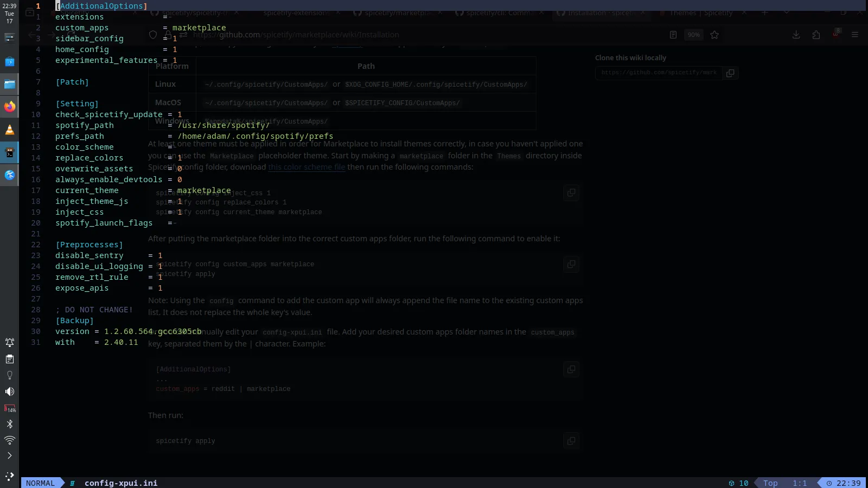
Task: Open Firefox extensions puzzle icon
Action: [816, 35]
